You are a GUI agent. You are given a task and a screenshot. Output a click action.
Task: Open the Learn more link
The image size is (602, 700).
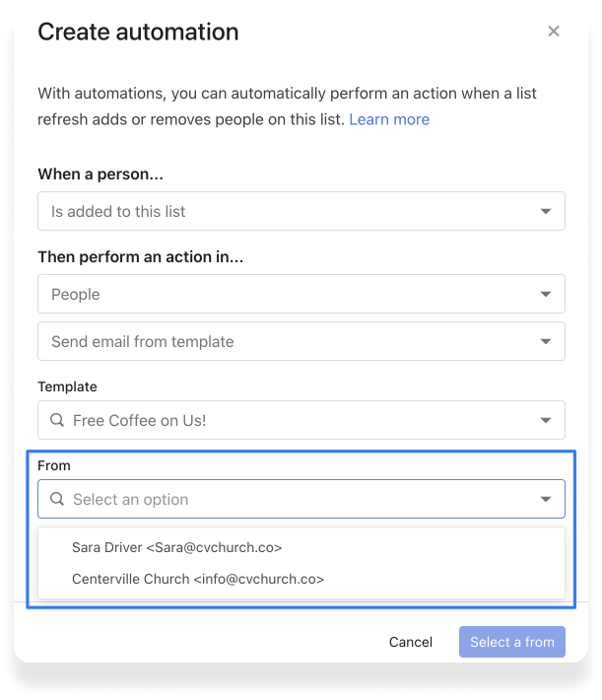coord(389,119)
